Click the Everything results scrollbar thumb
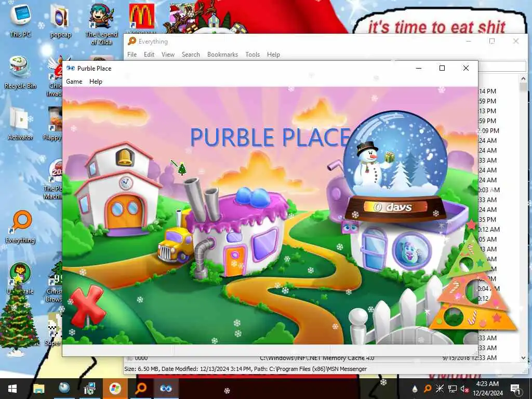This screenshot has width=532, height=399. (x=523, y=87)
